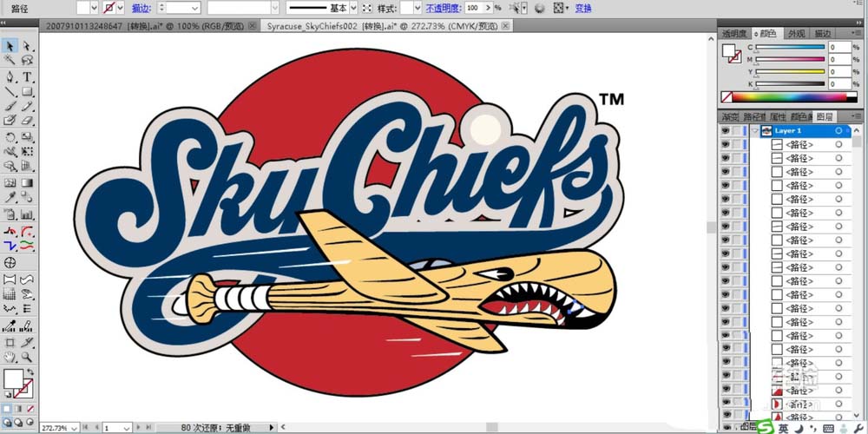Screen dimensions: 868x434
Task: Select the Zoom magnifier tool
Action: point(27,357)
